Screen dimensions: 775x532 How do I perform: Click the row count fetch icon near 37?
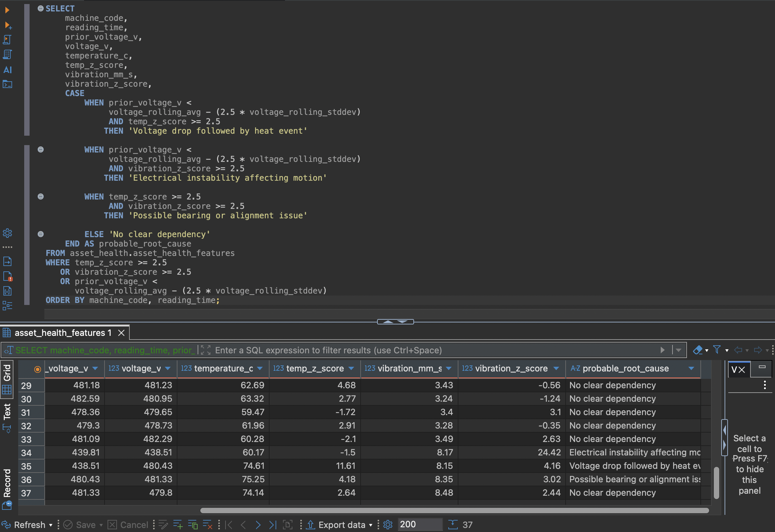(x=453, y=524)
